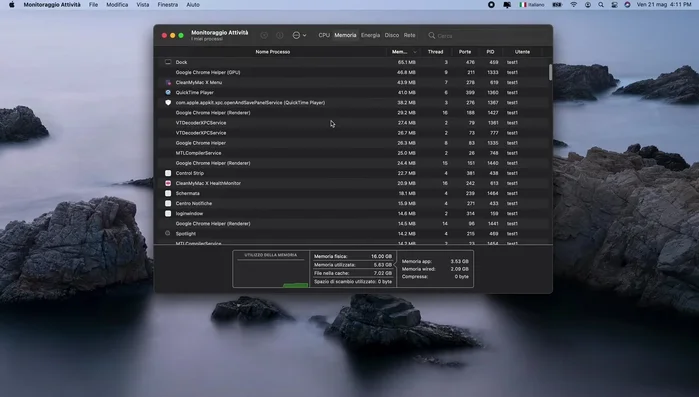Select VTDecoderXPCService row with PID 1361

[352, 123]
